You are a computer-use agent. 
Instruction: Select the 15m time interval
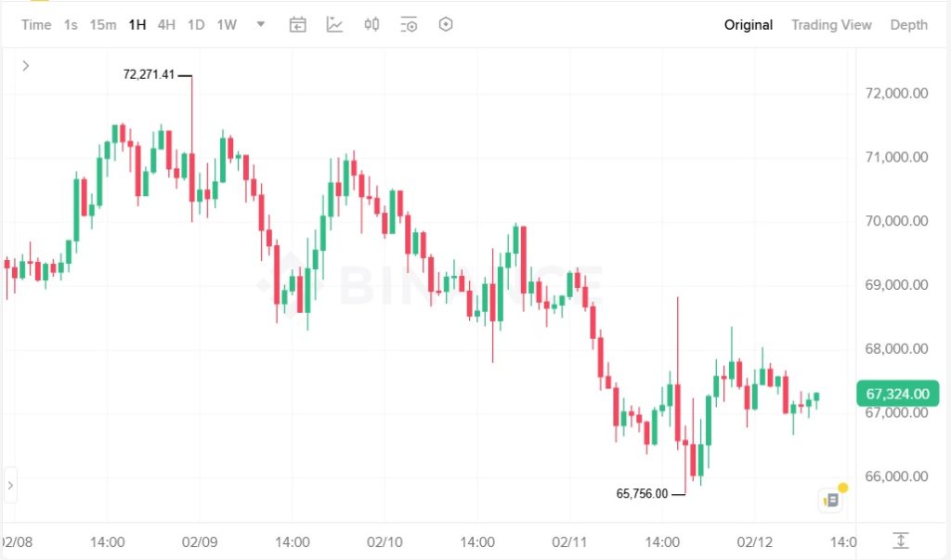click(x=103, y=25)
